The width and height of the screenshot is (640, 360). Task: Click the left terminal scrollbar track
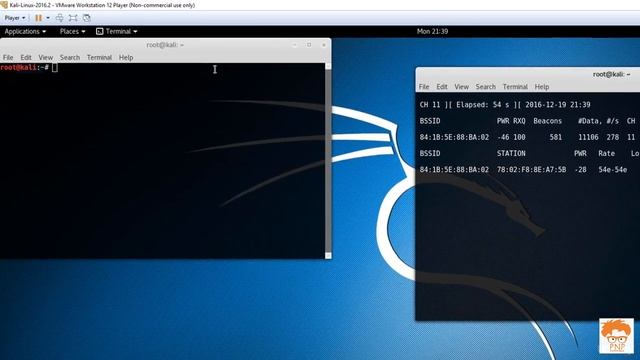pyautogui.click(x=328, y=161)
